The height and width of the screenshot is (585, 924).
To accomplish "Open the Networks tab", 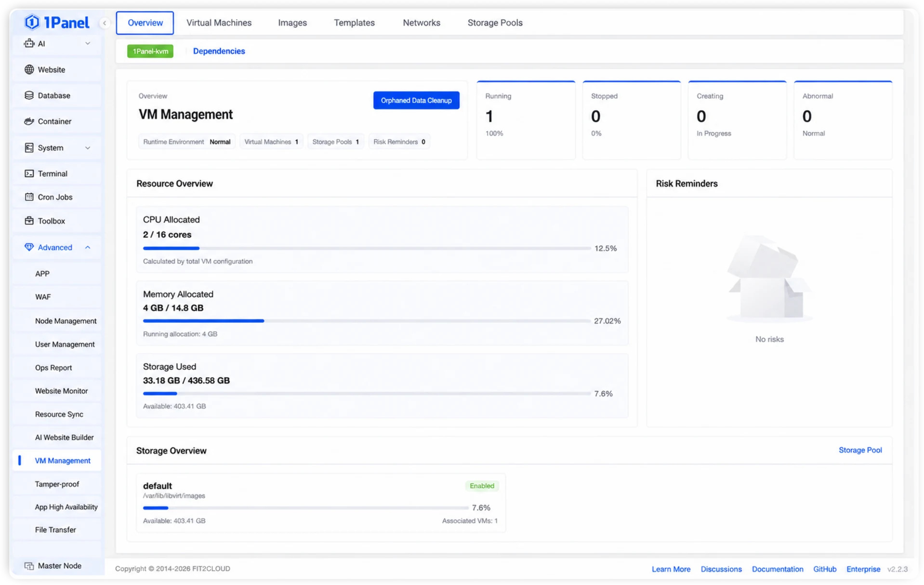I will tap(422, 23).
